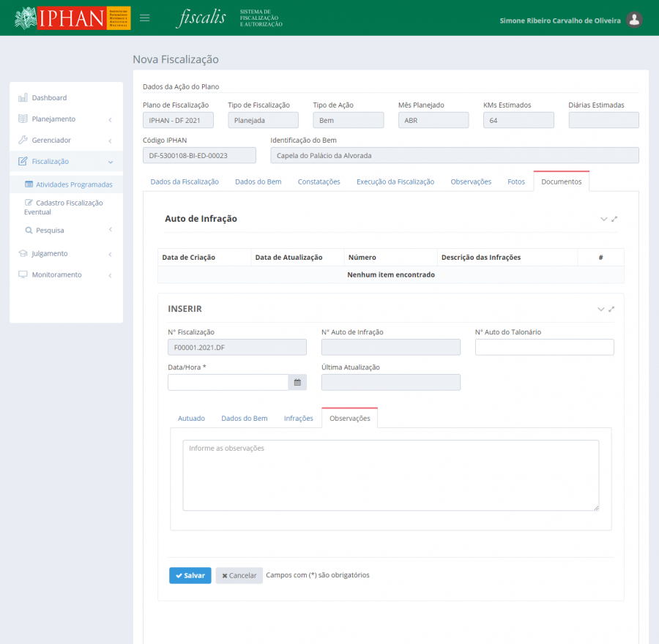Open the user profile avatar icon
The height and width of the screenshot is (644, 659).
[x=635, y=20]
